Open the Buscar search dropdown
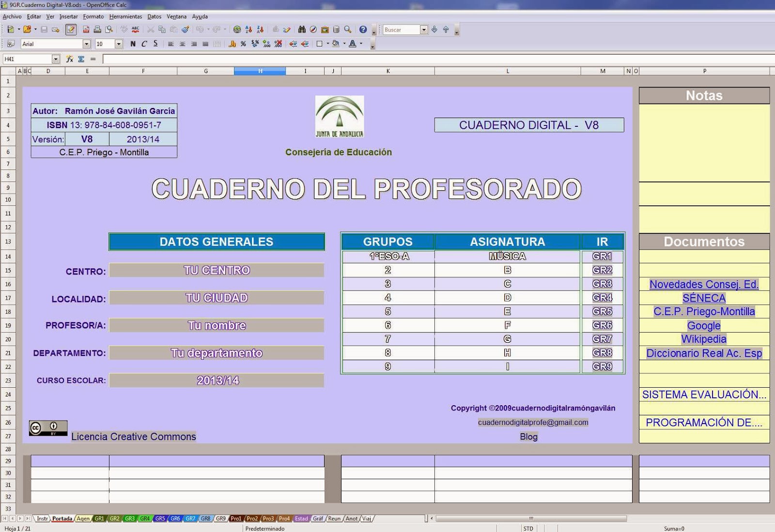Screen dimensions: 775x532 click(x=424, y=30)
